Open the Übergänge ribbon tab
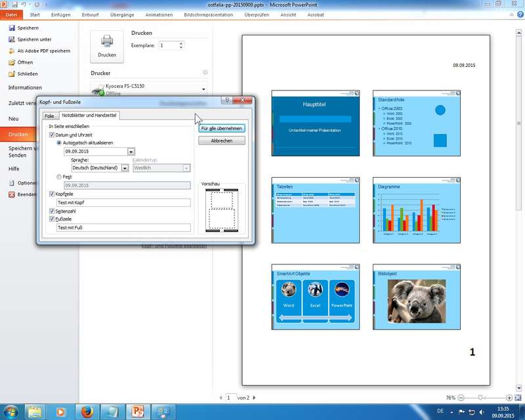 pyautogui.click(x=124, y=14)
